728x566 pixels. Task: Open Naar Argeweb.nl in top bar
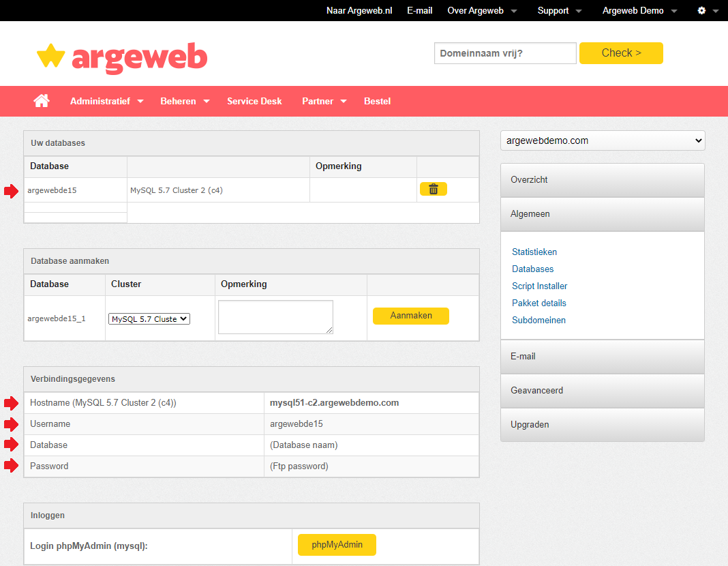point(359,10)
